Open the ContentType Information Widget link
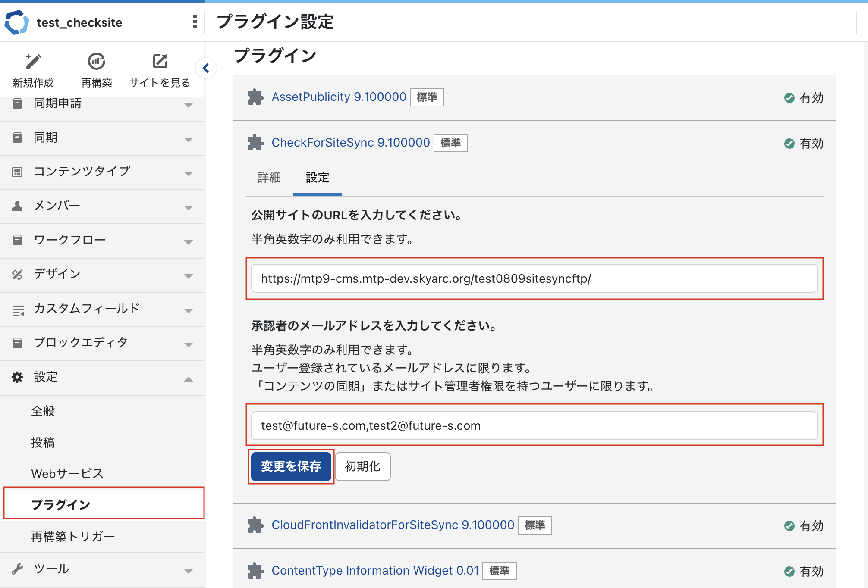The width and height of the screenshot is (868, 588). [x=375, y=571]
